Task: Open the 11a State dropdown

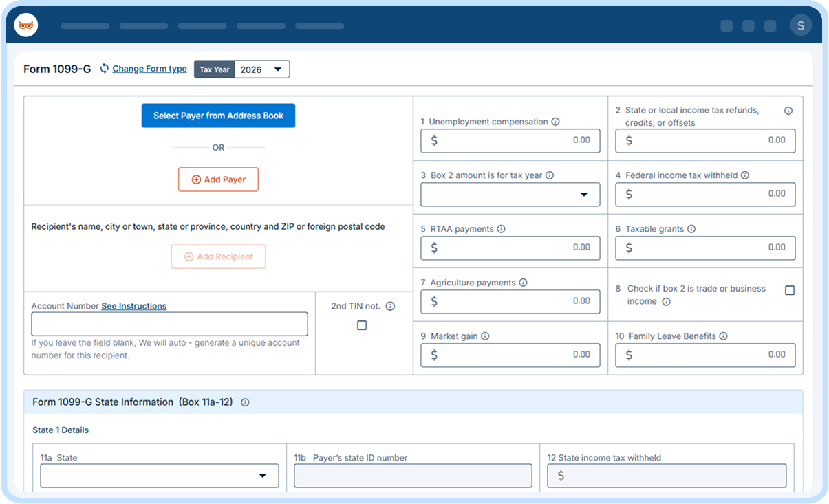Action: [160, 476]
